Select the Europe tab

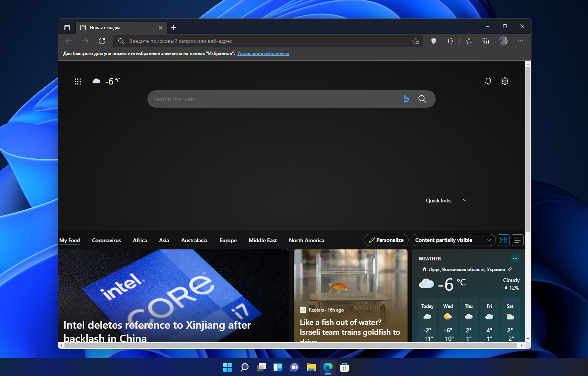pos(228,240)
